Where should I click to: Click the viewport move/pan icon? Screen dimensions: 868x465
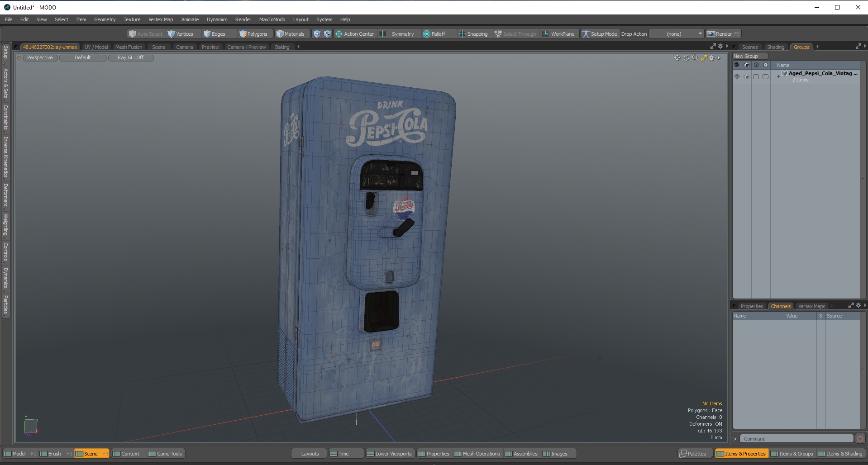pos(677,58)
